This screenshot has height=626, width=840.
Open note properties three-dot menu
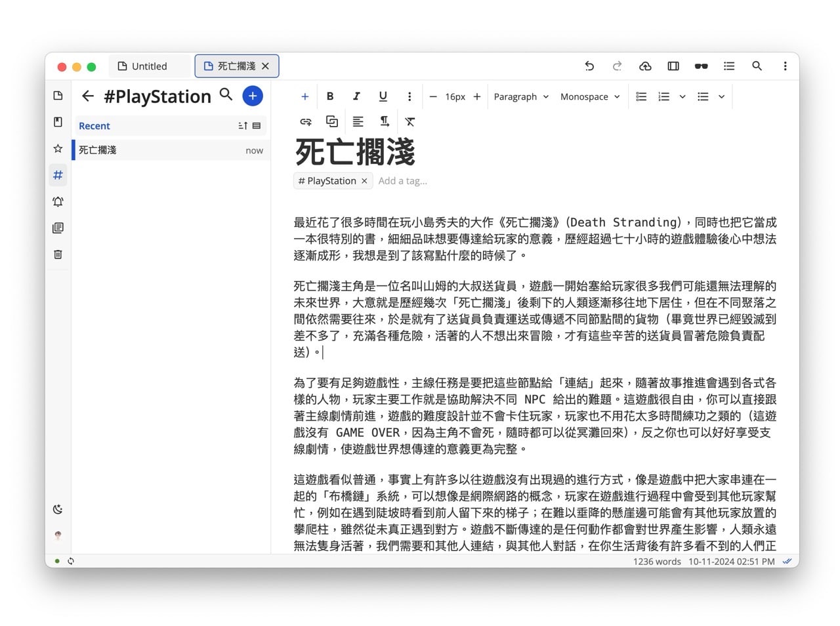tap(785, 66)
